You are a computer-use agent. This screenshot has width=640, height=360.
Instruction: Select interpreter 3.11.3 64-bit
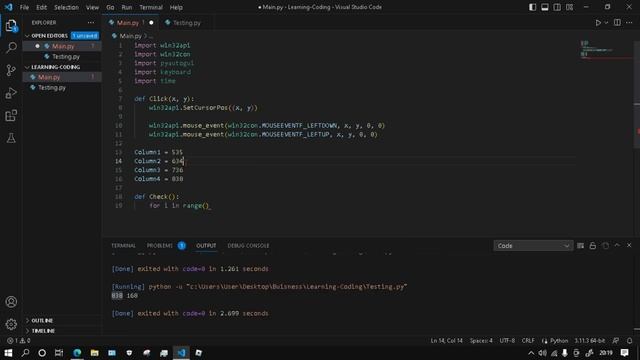coord(589,341)
